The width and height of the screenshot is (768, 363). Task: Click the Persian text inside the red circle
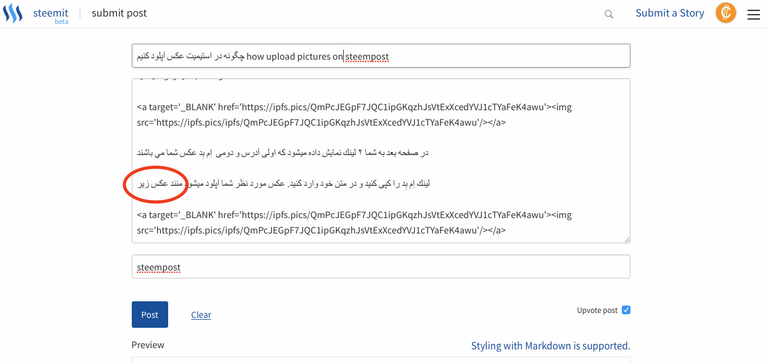(x=156, y=184)
